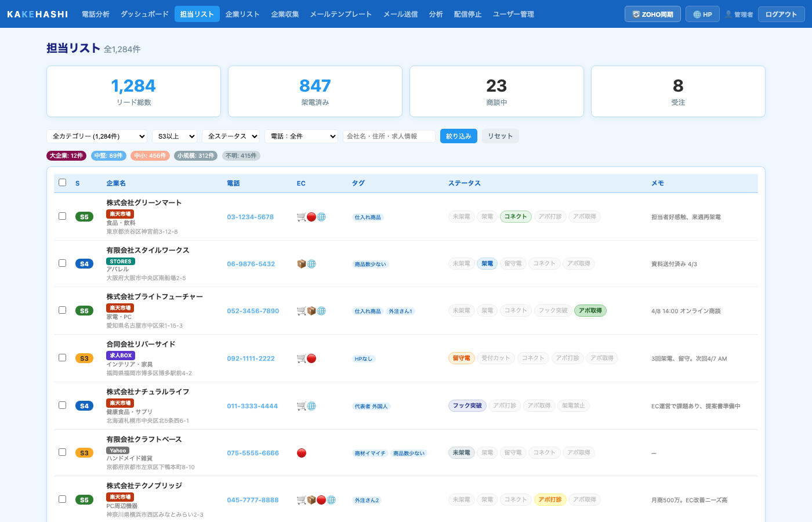Open the 電話：全件 dropdown
The width and height of the screenshot is (812, 522).
tap(302, 136)
